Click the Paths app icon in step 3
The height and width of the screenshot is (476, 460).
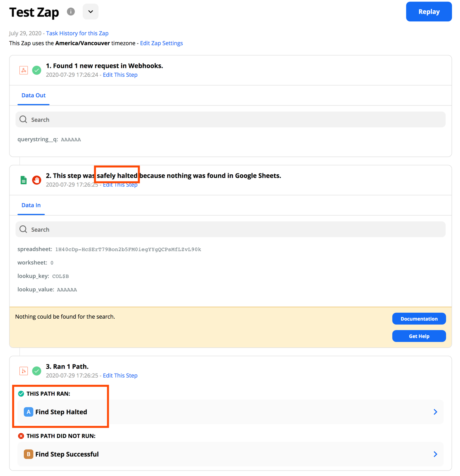[24, 371]
